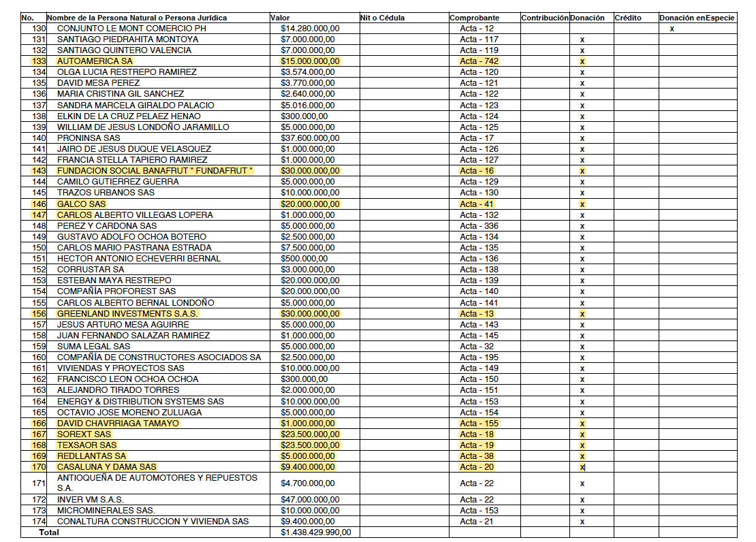
Task: Click the value $37.600.000,00
Action: pos(310,138)
